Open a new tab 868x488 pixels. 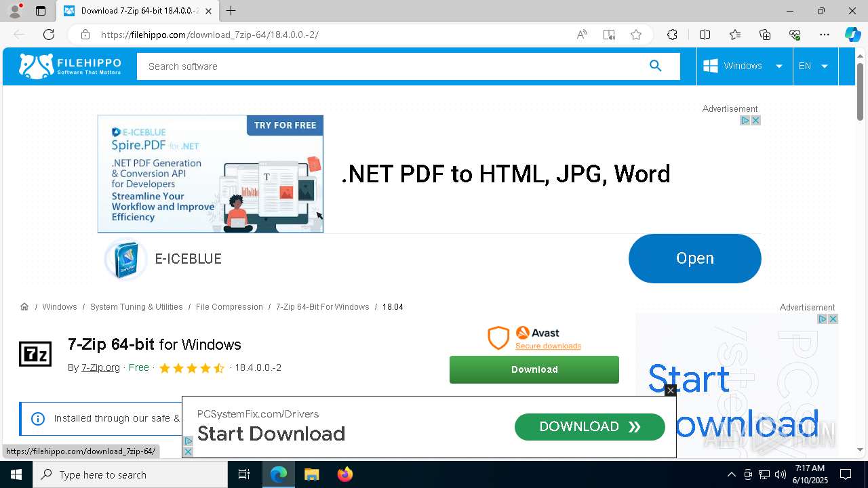(x=231, y=11)
